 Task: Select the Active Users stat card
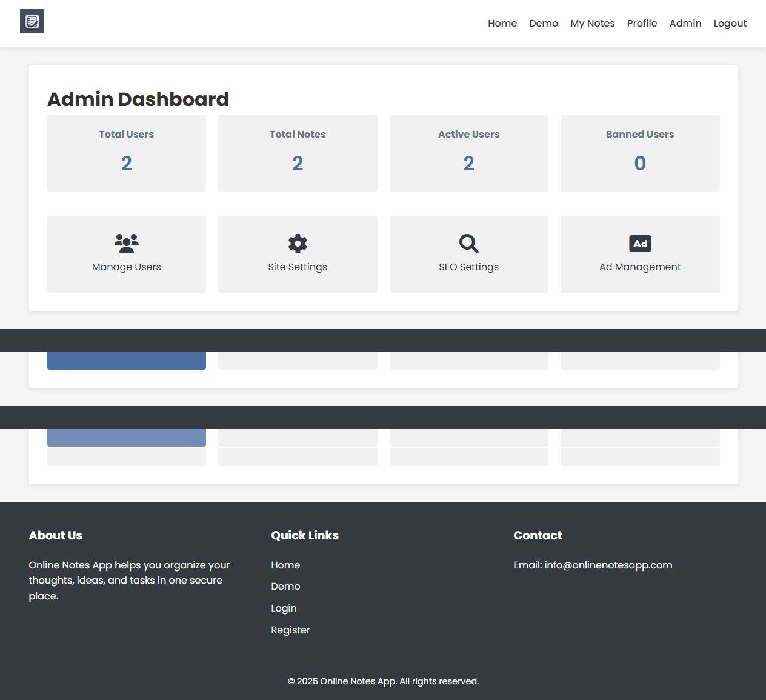pyautogui.click(x=468, y=153)
